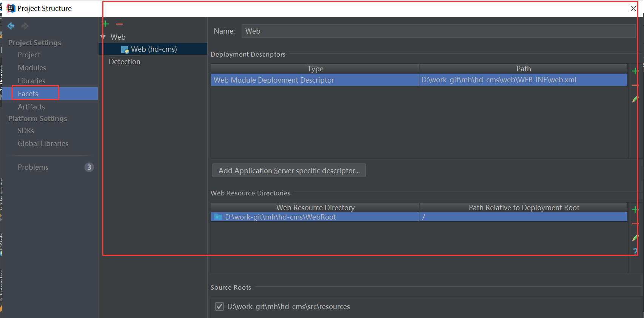Close the Project Structure dialog

[x=633, y=8]
